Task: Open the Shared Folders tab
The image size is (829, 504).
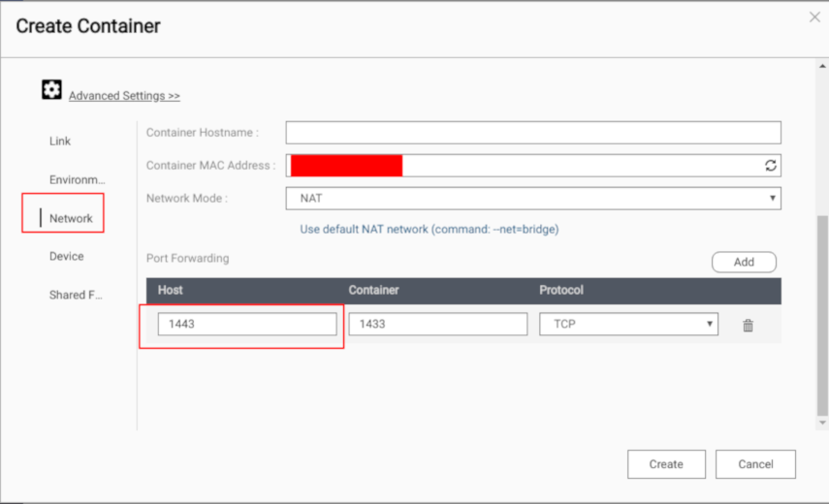Action: (76, 295)
